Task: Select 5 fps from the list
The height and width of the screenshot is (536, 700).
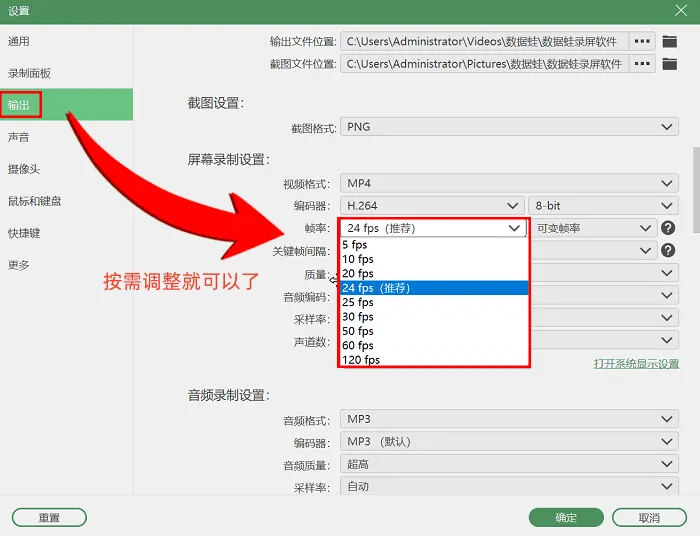Action: coord(434,245)
